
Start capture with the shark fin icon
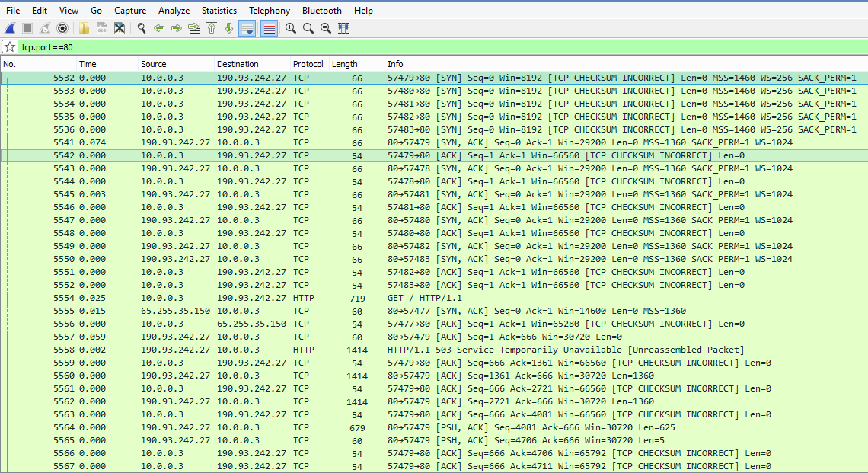10,28
